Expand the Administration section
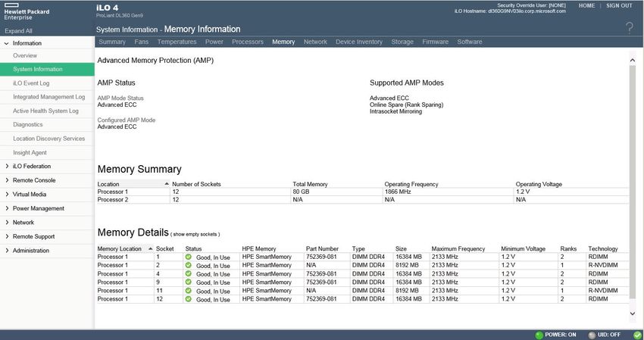644x340 pixels. (7, 250)
